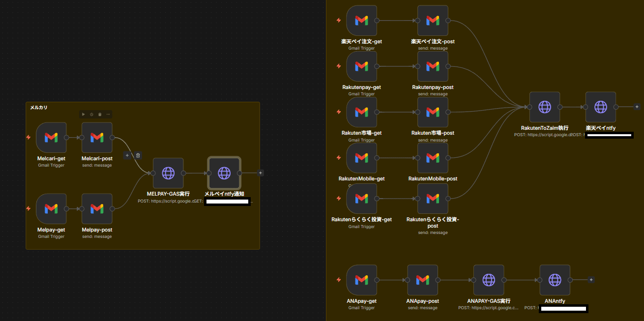Open Melcari-post node more options menu
This screenshot has height=321, width=644.
(108, 114)
